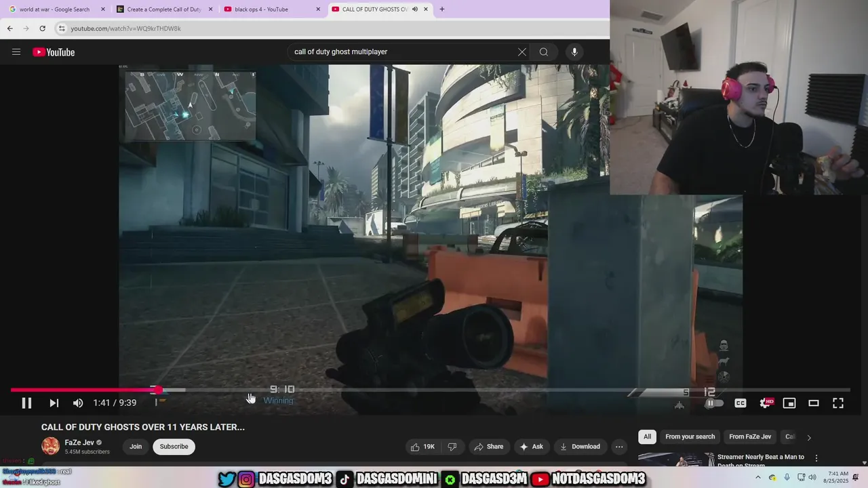Show more filter chips with arrow

coord(808,437)
